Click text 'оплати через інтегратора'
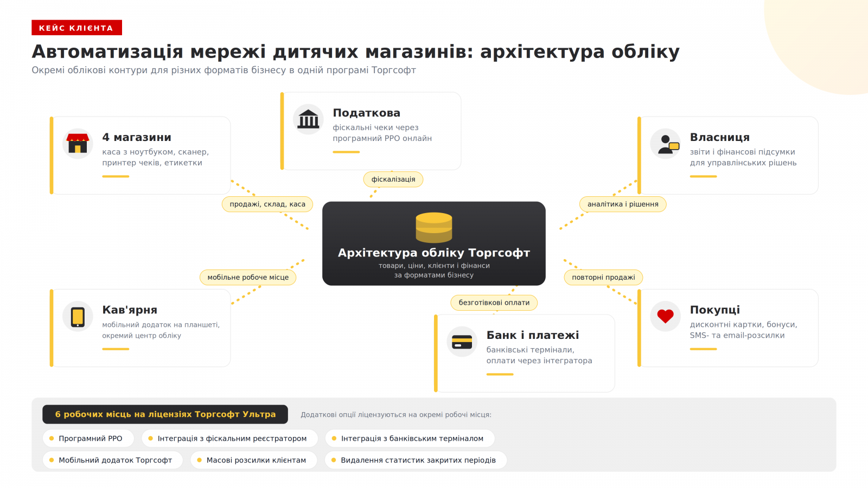 tap(539, 361)
